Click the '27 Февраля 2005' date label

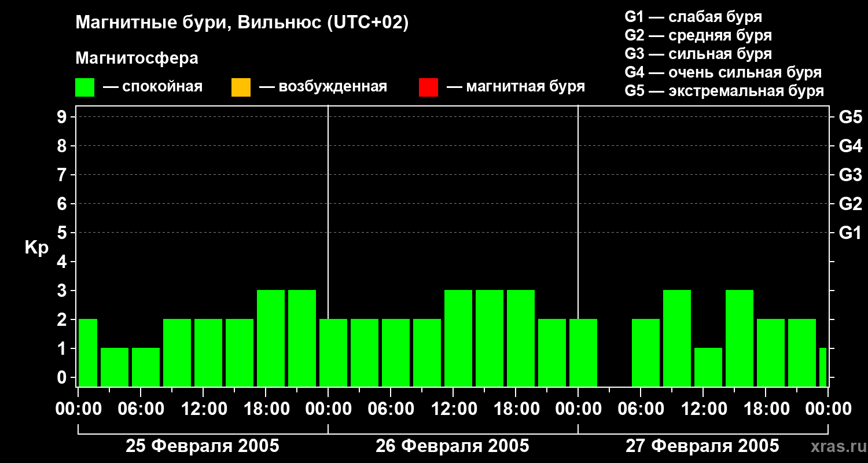703,446
